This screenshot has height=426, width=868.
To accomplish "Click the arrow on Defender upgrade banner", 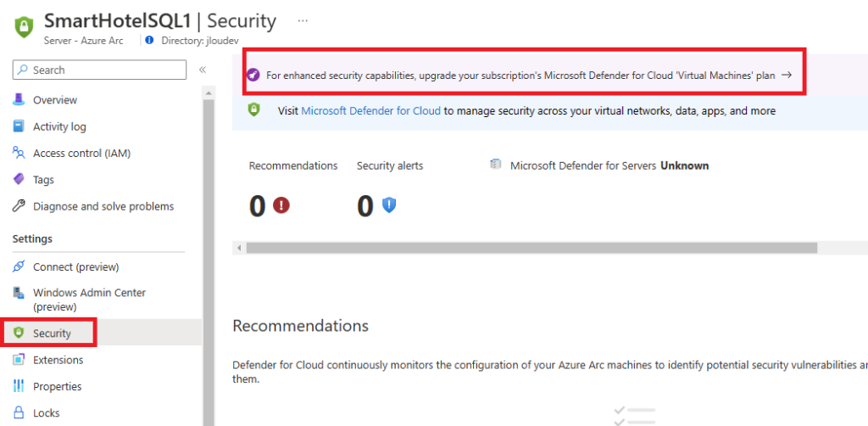I will coord(787,76).
